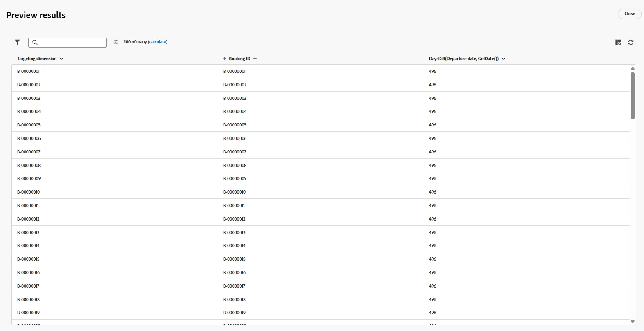Click the calculate link

point(158,42)
